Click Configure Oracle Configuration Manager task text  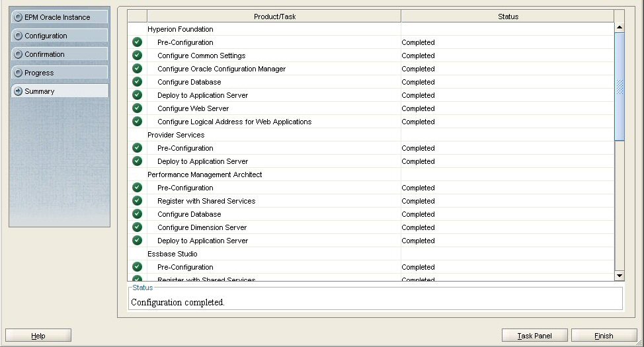pyautogui.click(x=221, y=69)
